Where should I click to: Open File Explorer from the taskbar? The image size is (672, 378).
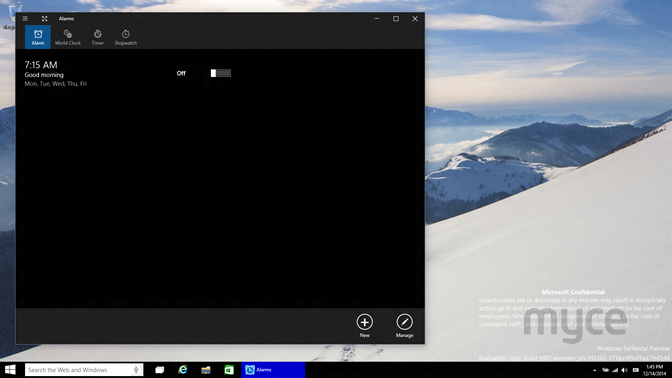[x=206, y=370]
